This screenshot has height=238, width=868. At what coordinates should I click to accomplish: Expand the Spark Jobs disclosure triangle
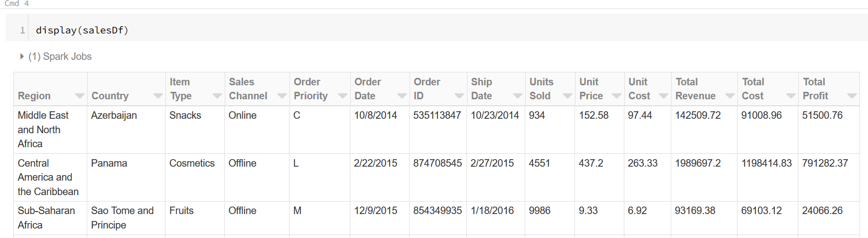click(22, 56)
